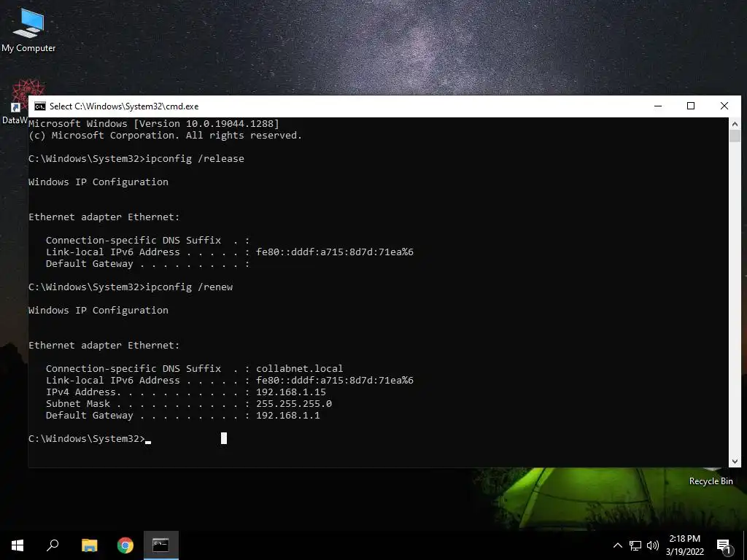Image resolution: width=747 pixels, height=560 pixels.
Task: Click the window title 'Select C:\Windows\System32\cmd.exe'
Action: coord(124,106)
